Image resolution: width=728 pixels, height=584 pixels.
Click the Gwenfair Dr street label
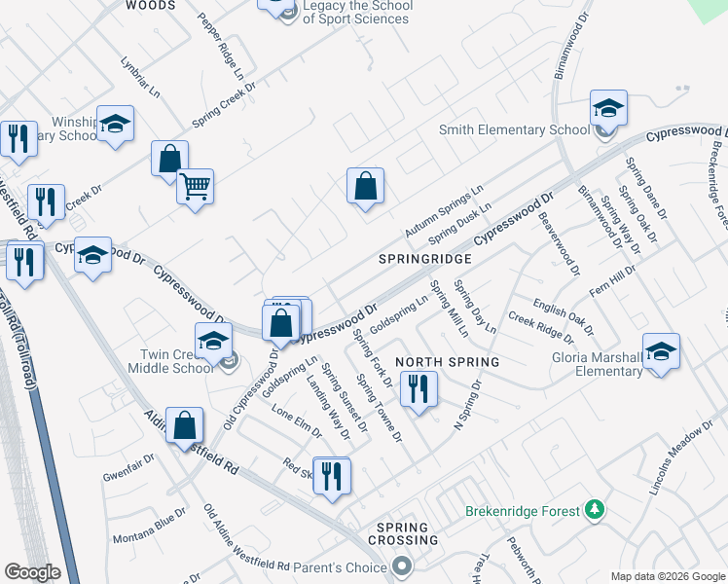click(128, 467)
